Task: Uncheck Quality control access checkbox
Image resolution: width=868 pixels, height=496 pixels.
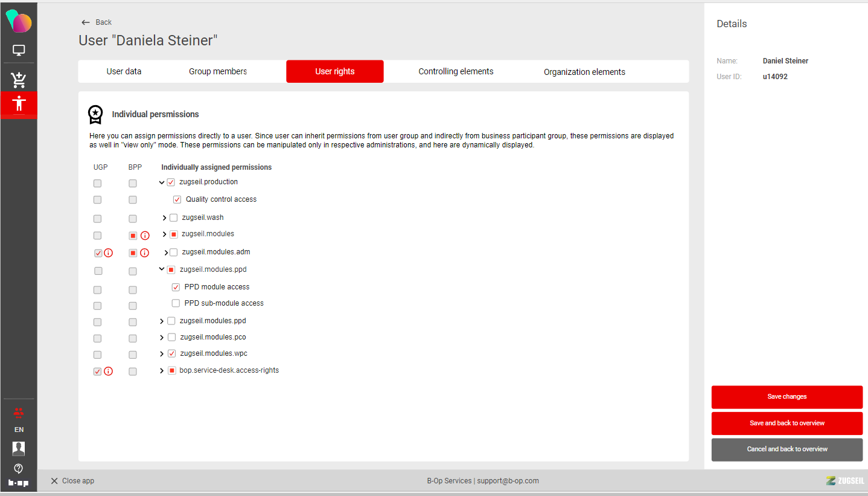Action: pyautogui.click(x=177, y=199)
